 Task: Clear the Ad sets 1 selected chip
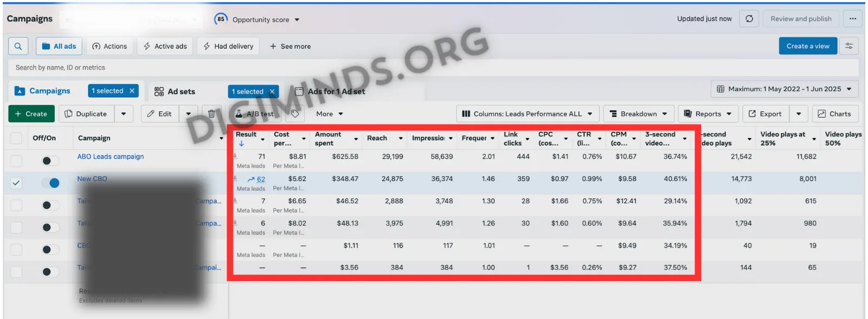(x=272, y=92)
